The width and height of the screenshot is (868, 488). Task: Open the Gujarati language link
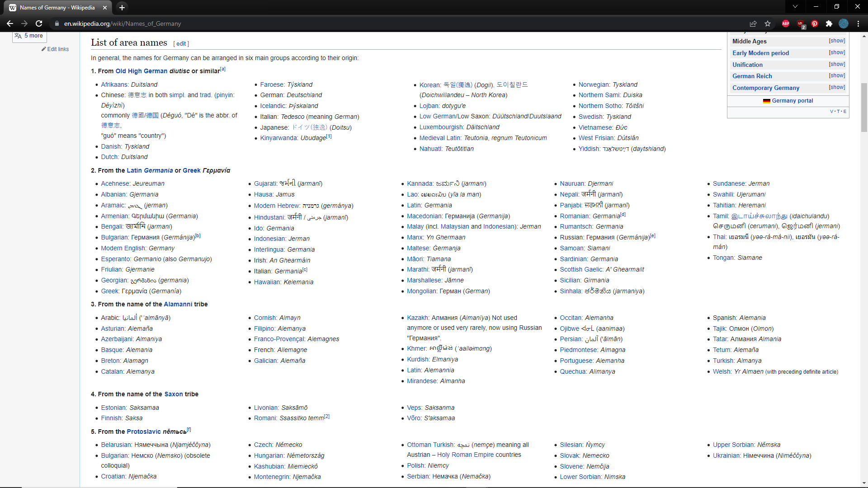pos(265,183)
